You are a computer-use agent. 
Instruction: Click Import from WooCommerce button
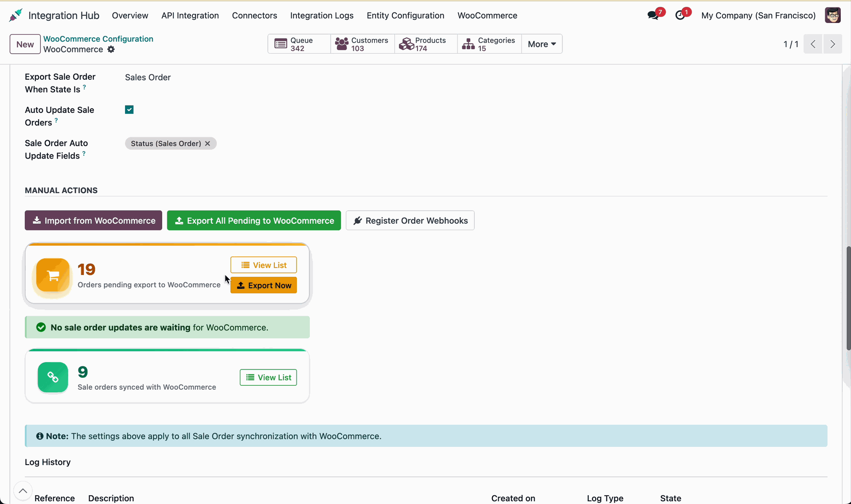(x=94, y=220)
